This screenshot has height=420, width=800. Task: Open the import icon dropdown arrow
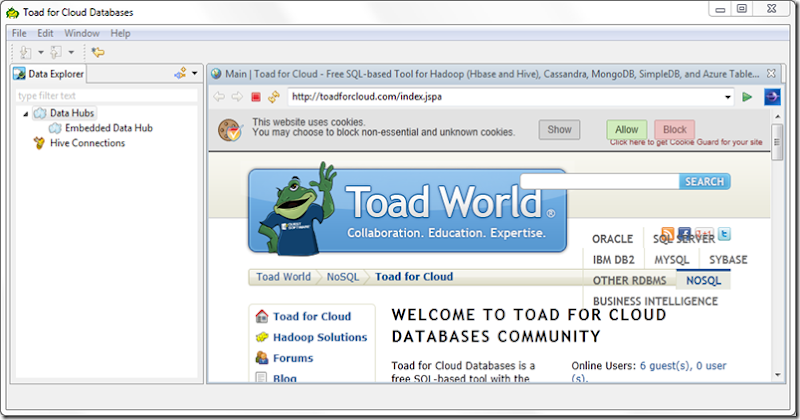[41, 52]
